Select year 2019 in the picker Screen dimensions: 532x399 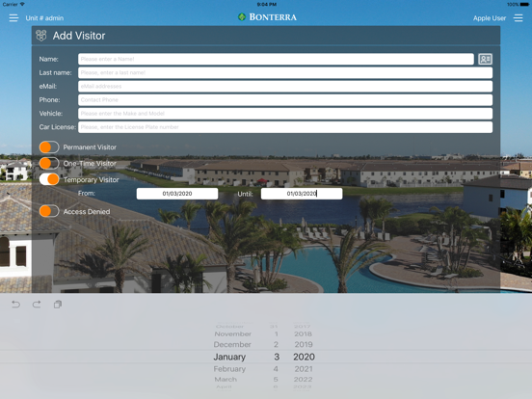(304, 344)
